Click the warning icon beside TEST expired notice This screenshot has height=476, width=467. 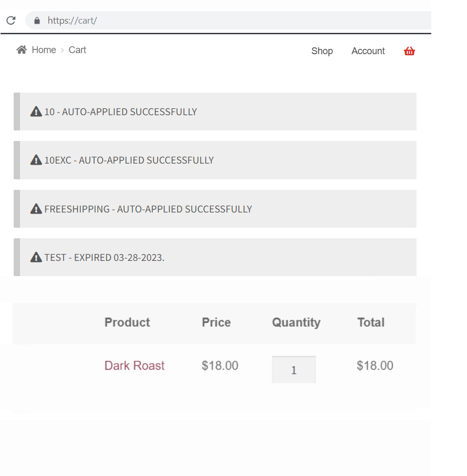tap(36, 257)
